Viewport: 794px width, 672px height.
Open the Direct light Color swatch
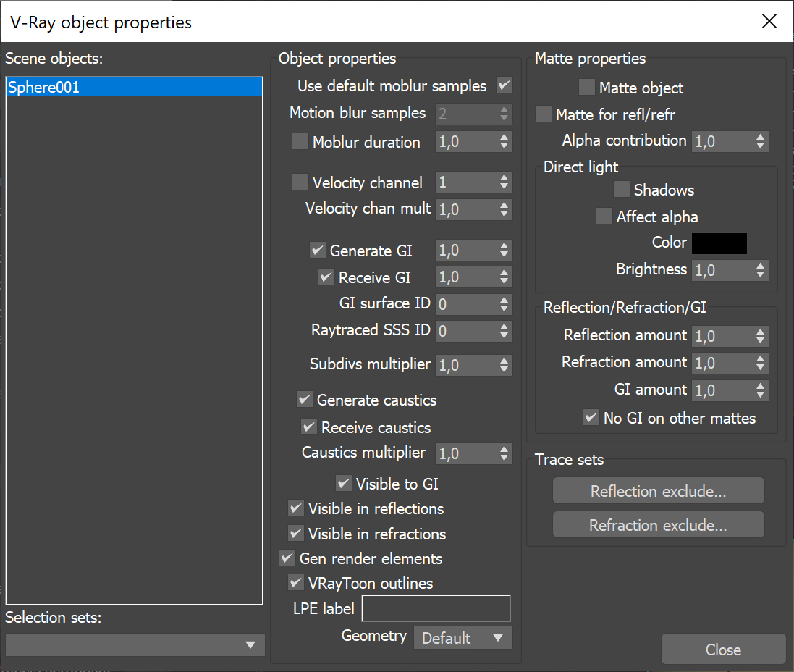(719, 243)
